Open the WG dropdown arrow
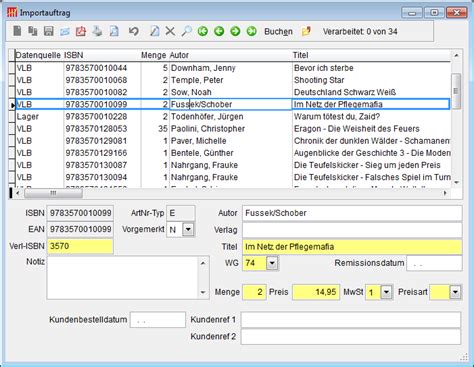This screenshot has height=367, width=474. [x=272, y=263]
